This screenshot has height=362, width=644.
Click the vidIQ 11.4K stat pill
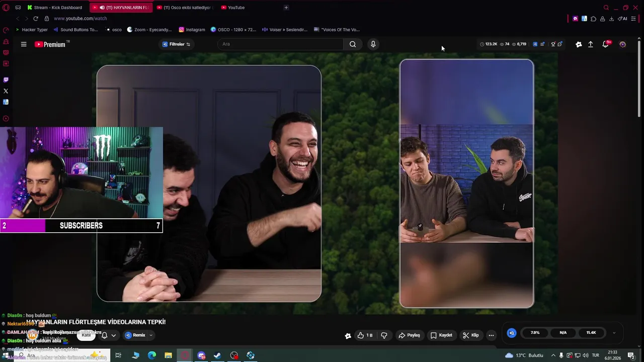591,333
